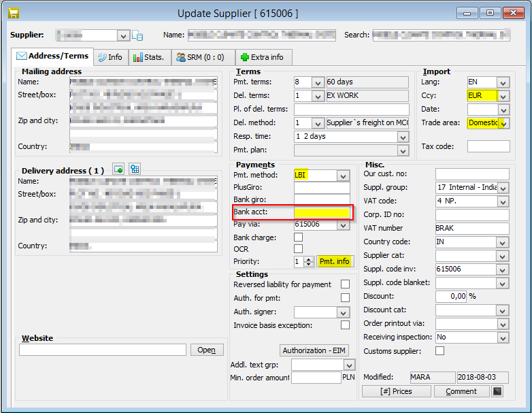The height and width of the screenshot is (413, 532).
Task: Enable the OCR checkbox
Action: click(298, 249)
